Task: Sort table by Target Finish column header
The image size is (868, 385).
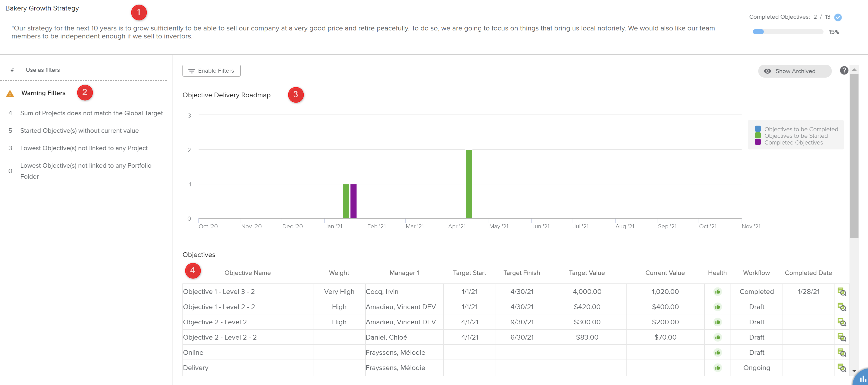Action: point(521,273)
